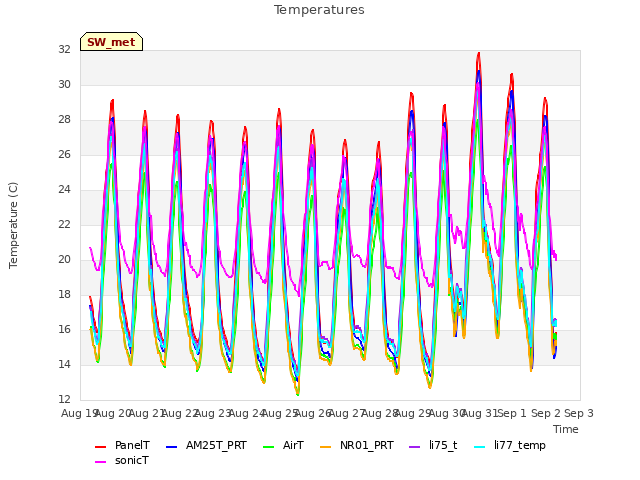The height and width of the screenshot is (480, 640).
Task: Click the 12 y-axis tick label
Action: 64,399
